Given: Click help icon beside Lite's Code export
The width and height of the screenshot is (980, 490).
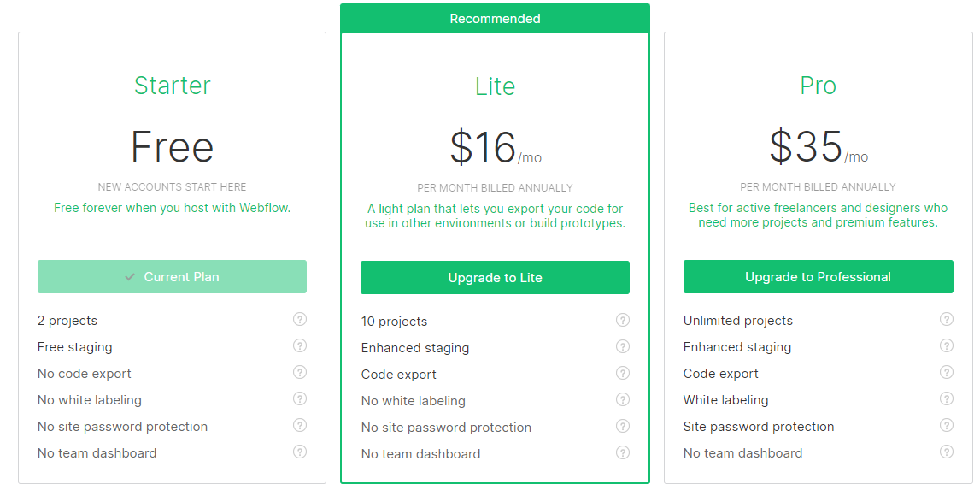Looking at the screenshot, I should [x=623, y=374].
